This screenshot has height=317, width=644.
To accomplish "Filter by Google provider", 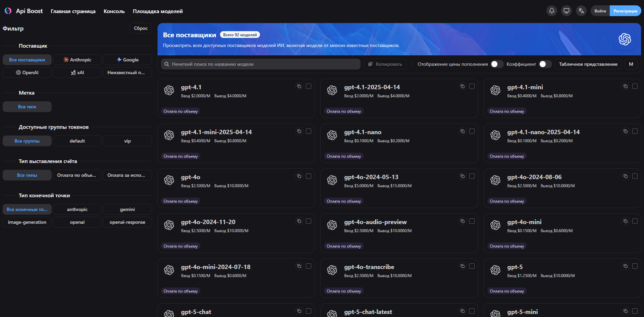I will tap(127, 60).
